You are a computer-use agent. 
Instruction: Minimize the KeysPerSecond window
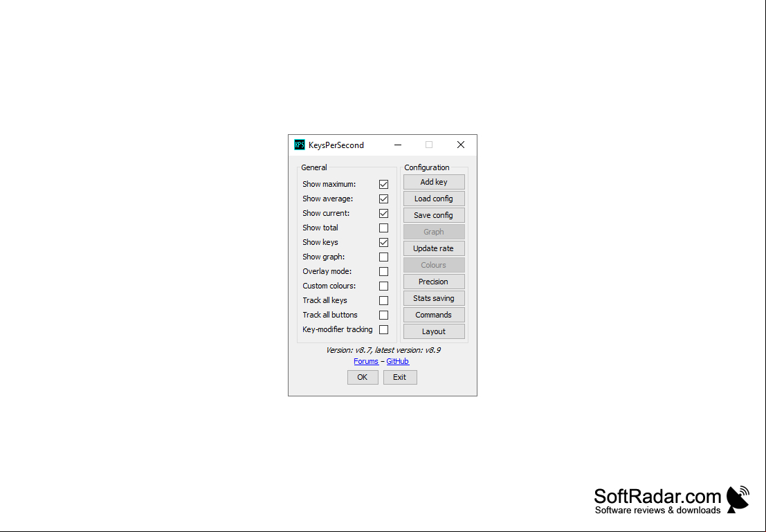click(398, 145)
